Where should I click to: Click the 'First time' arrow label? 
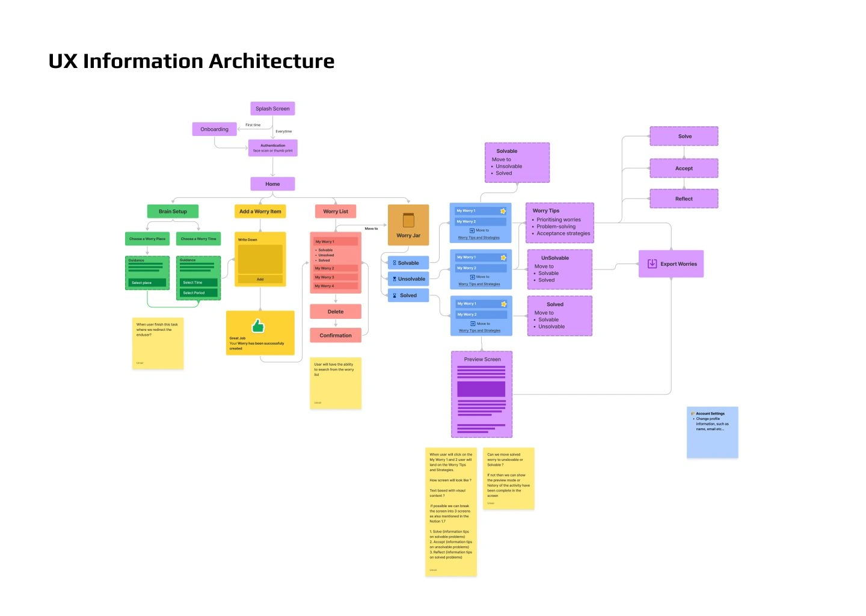click(253, 125)
